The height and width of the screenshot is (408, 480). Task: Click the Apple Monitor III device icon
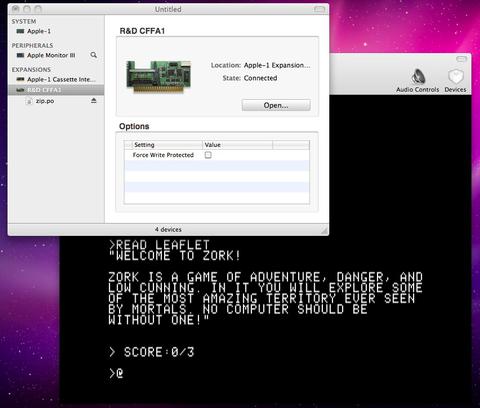[x=20, y=55]
